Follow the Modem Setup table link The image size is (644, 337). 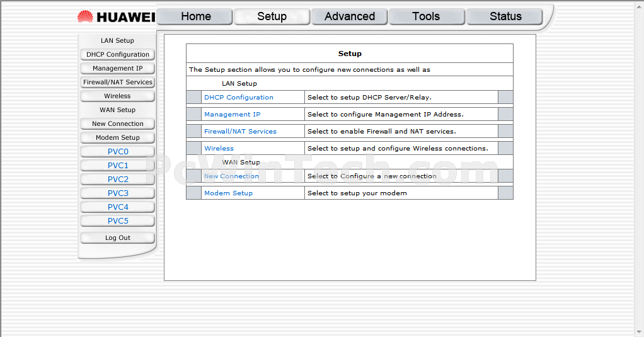pos(228,193)
